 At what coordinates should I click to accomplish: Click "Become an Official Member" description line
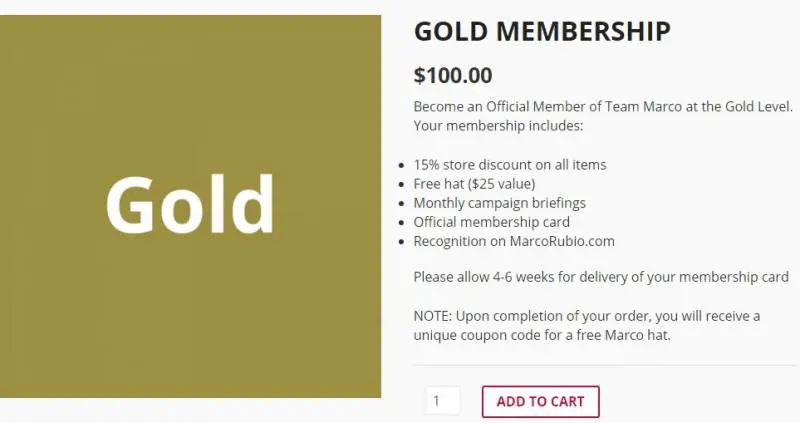coord(560,106)
